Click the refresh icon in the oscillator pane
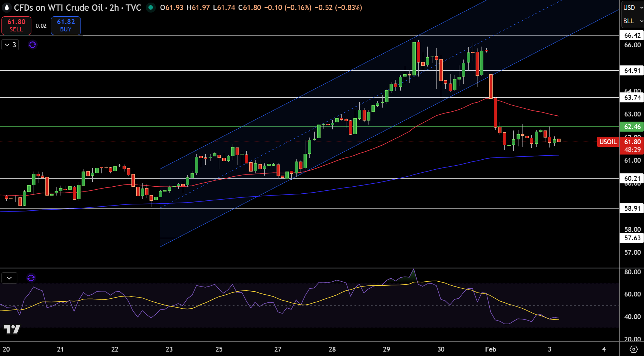Image resolution: width=644 pixels, height=356 pixels. pyautogui.click(x=32, y=278)
